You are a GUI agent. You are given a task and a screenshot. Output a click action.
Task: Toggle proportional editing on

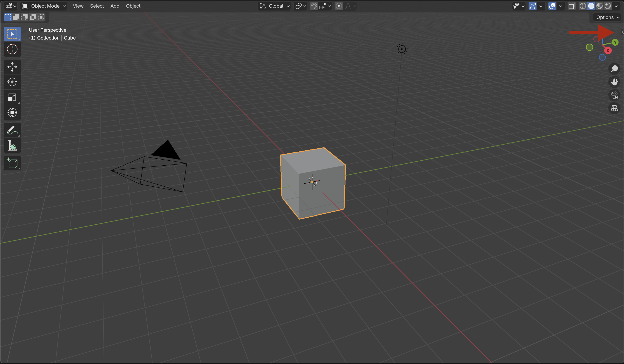[x=339, y=6]
